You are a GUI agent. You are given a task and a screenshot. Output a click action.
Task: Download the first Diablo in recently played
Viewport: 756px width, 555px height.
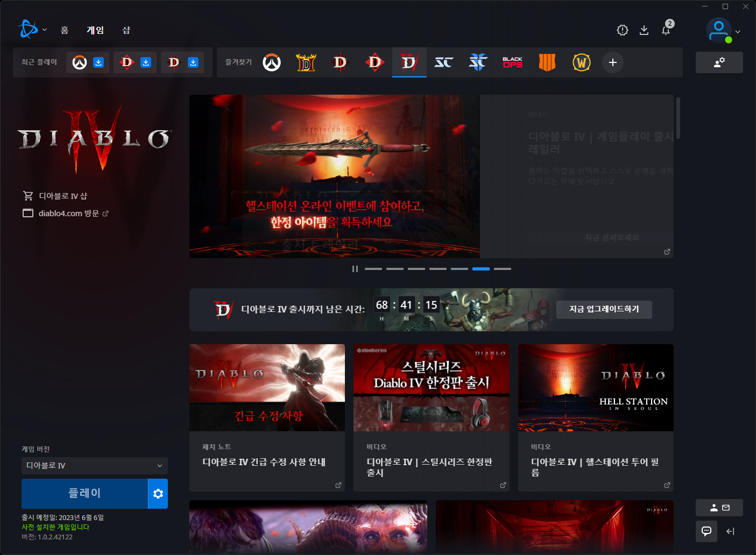(146, 62)
